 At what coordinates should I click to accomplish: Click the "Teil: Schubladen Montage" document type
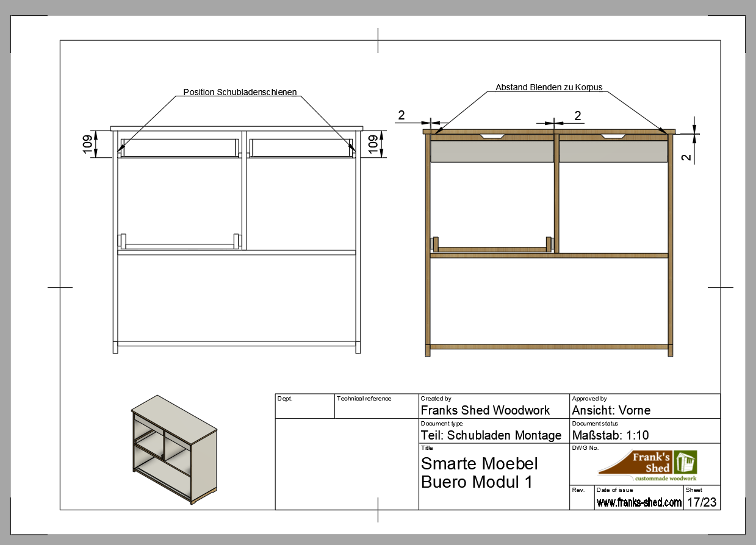click(x=491, y=435)
